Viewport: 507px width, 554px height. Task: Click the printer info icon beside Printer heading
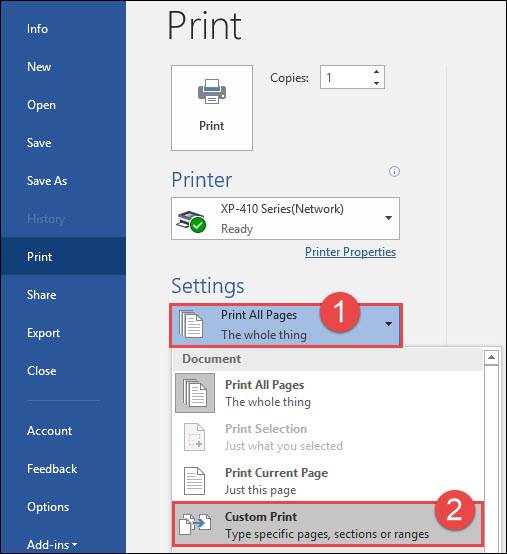pyautogui.click(x=394, y=172)
